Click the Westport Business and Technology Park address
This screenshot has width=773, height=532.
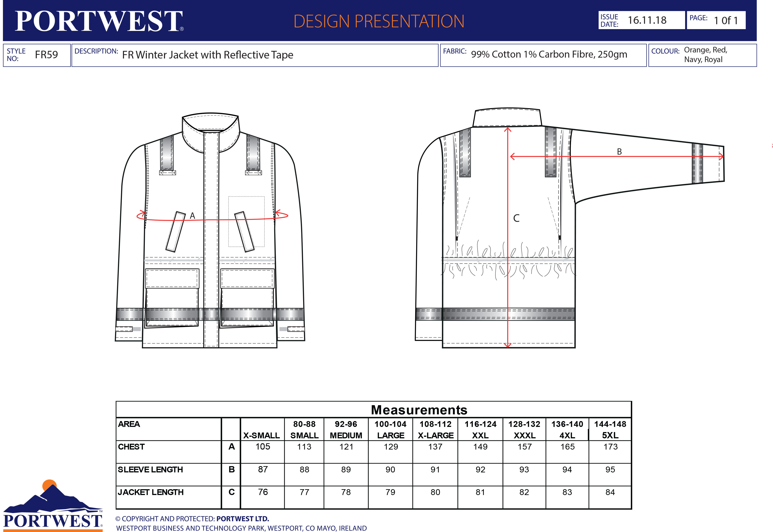coord(241,528)
